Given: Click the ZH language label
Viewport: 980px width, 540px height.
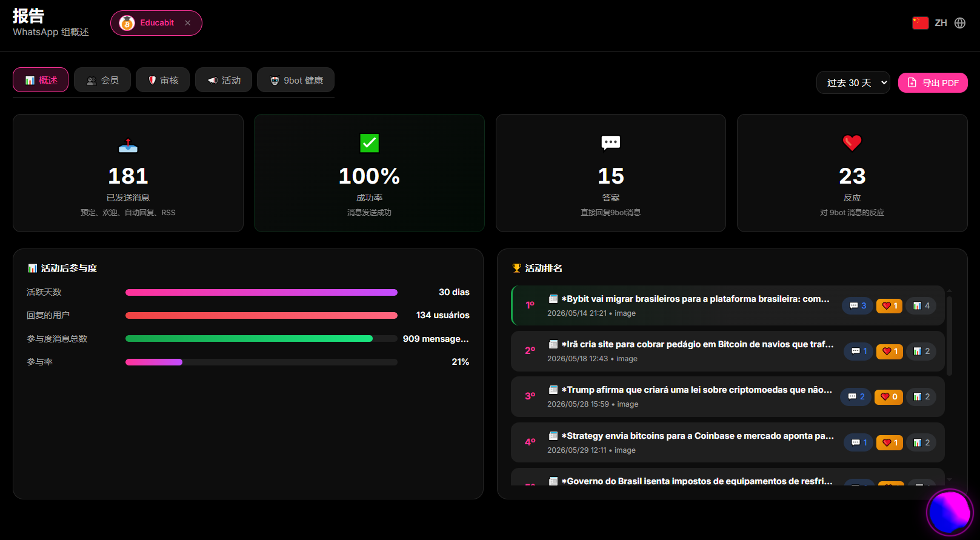Looking at the screenshot, I should click(x=941, y=23).
